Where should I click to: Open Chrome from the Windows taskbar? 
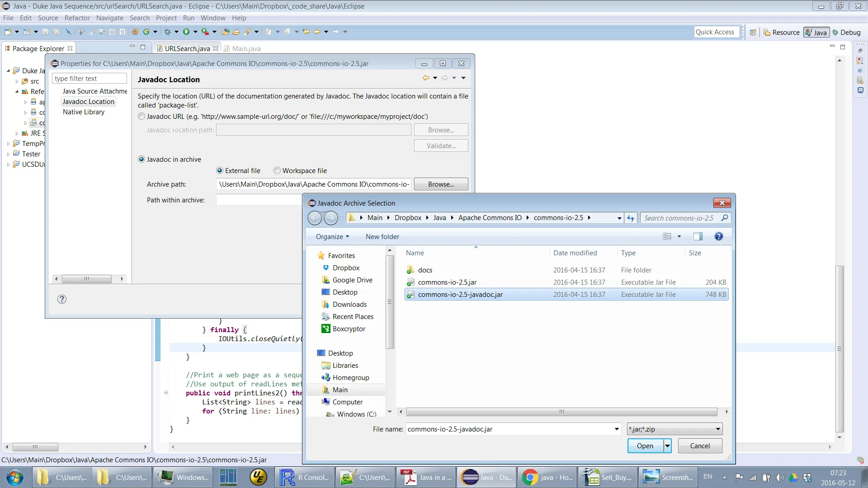coord(547,477)
